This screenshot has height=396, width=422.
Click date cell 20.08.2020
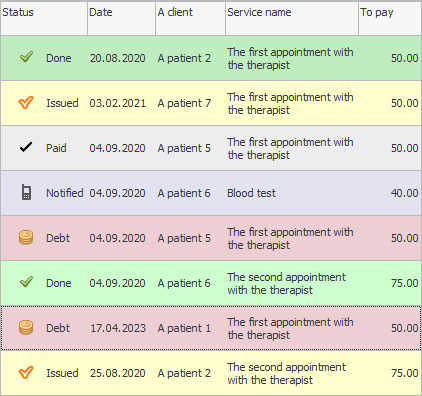click(x=118, y=58)
